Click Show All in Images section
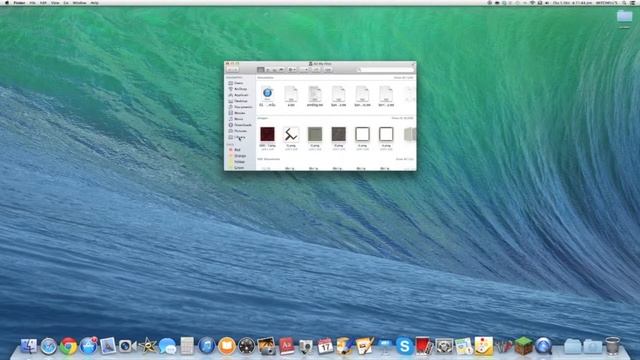 (402, 118)
